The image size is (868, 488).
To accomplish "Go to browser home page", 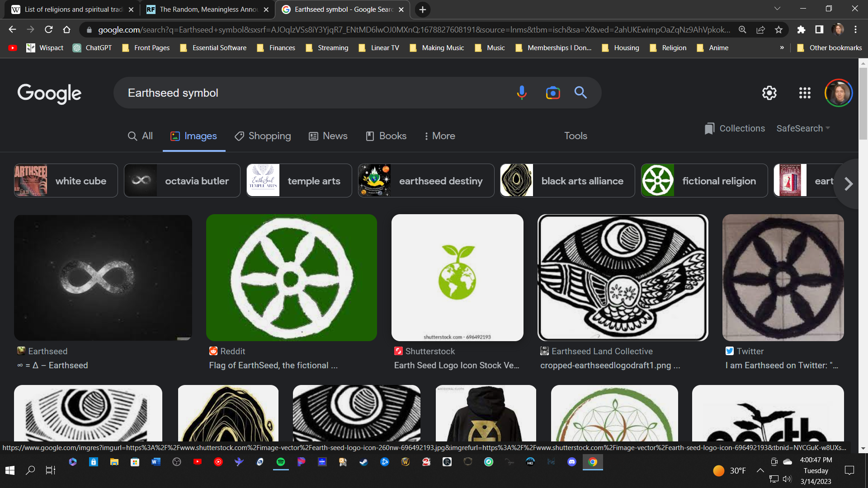I will [x=66, y=29].
